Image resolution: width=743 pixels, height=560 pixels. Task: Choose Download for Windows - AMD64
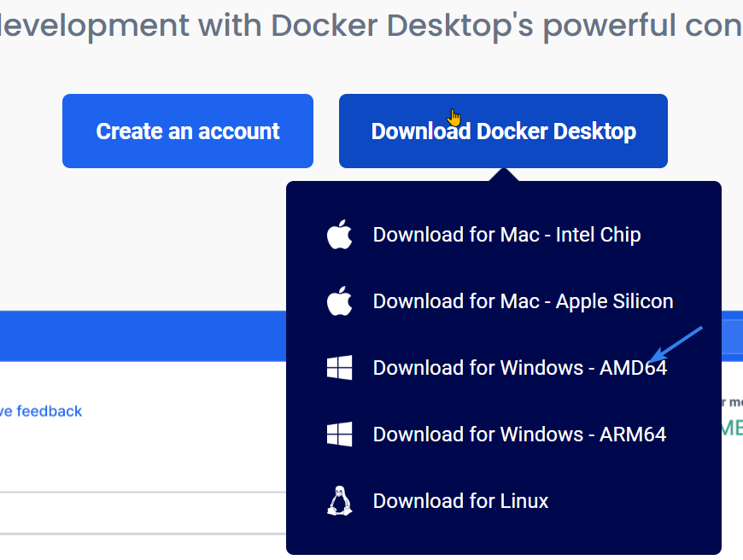click(518, 367)
